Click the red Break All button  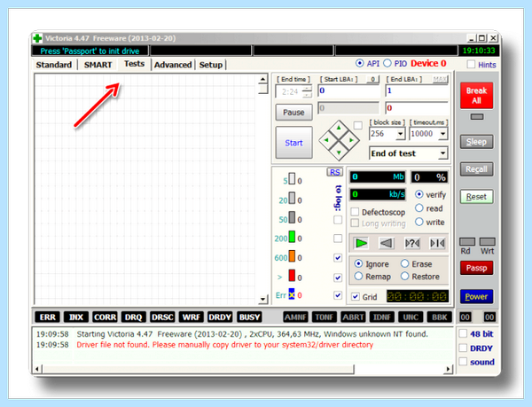476,95
